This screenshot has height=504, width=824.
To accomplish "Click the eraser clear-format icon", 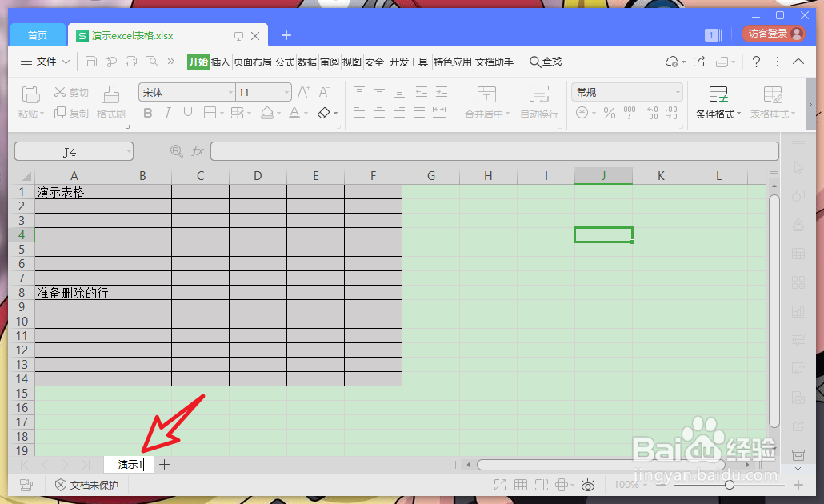I will click(x=324, y=113).
